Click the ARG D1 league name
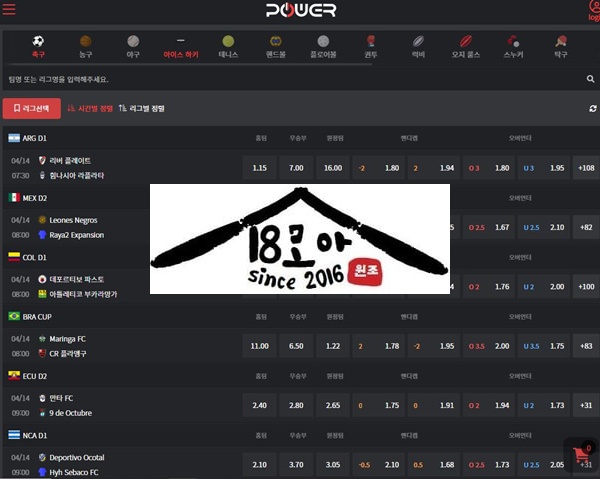 (x=34, y=138)
